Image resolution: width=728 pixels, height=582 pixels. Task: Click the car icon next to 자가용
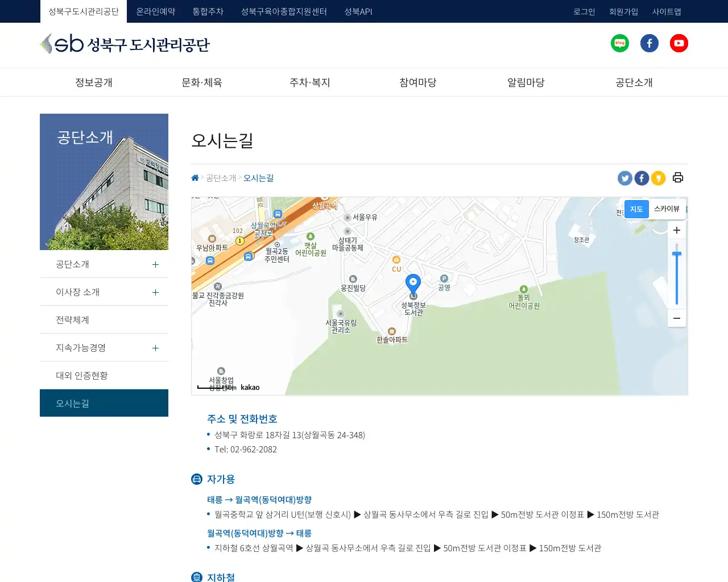(x=197, y=479)
